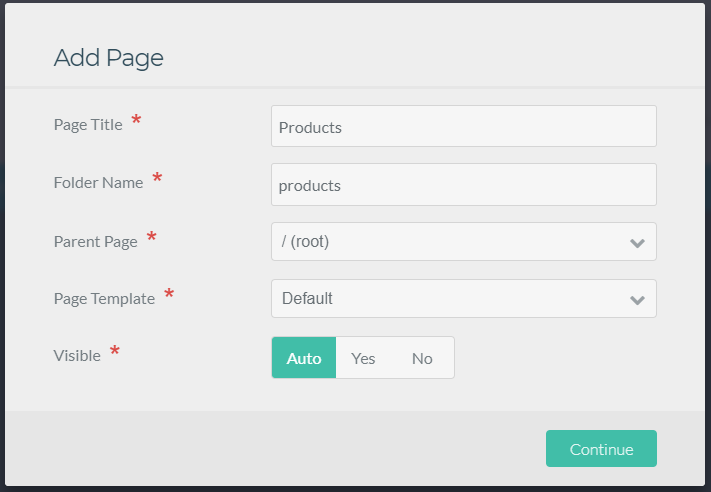Click the Parent Page label

click(x=95, y=241)
